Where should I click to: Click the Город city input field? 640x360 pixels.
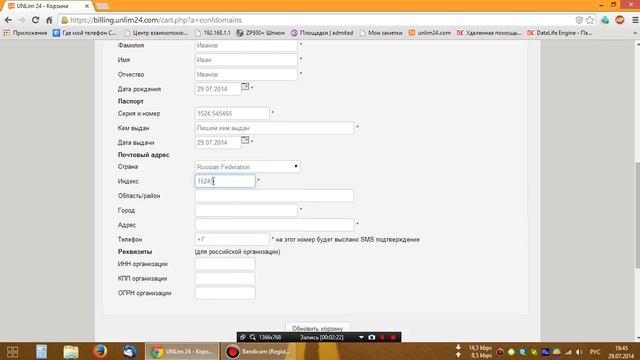pyautogui.click(x=246, y=210)
